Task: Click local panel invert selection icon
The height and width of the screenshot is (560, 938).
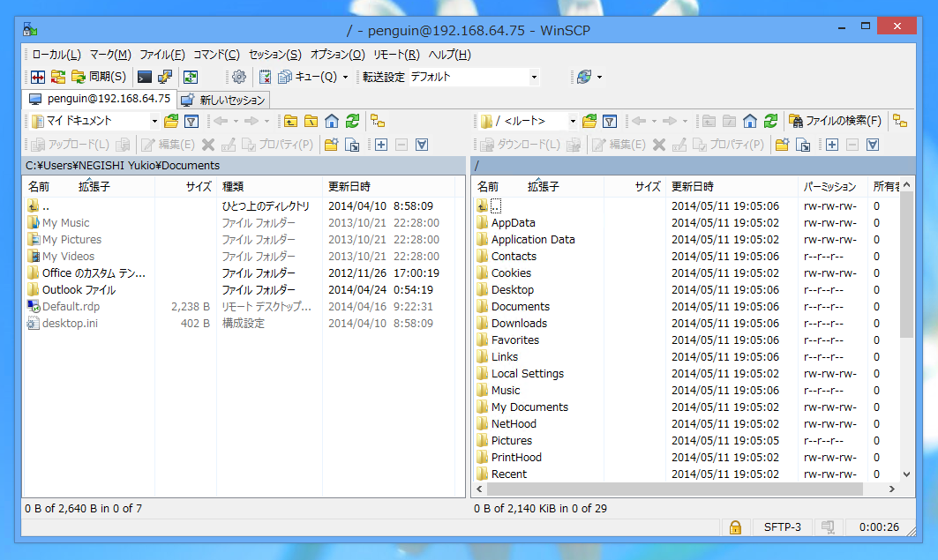Action: click(x=422, y=145)
